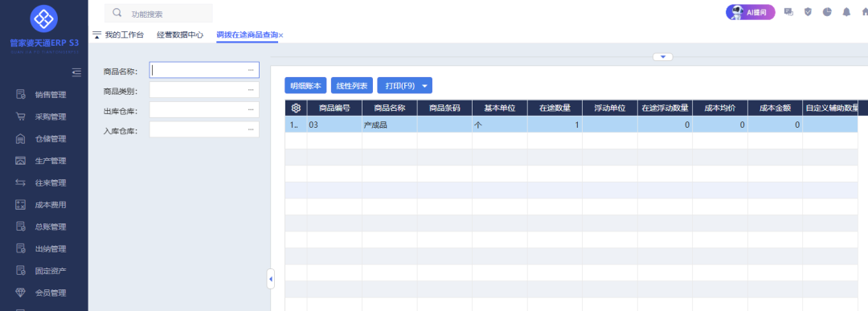The width and height of the screenshot is (868, 311).
Task: Open 销售管理 module in sidebar
Action: coord(43,95)
